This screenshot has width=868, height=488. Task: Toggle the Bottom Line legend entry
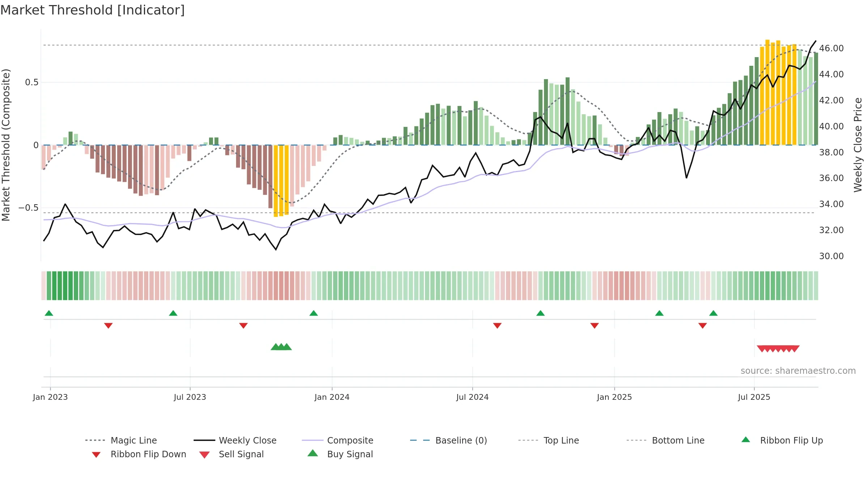click(665, 440)
